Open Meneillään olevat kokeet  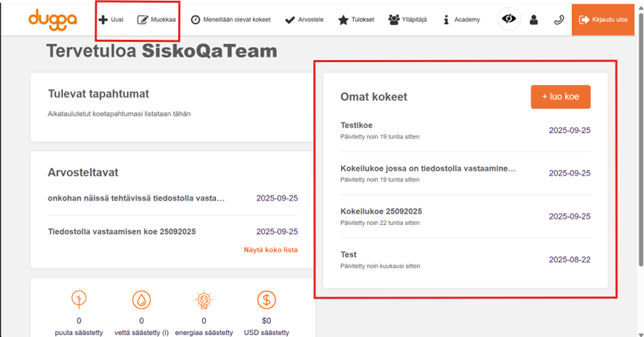[x=231, y=20]
